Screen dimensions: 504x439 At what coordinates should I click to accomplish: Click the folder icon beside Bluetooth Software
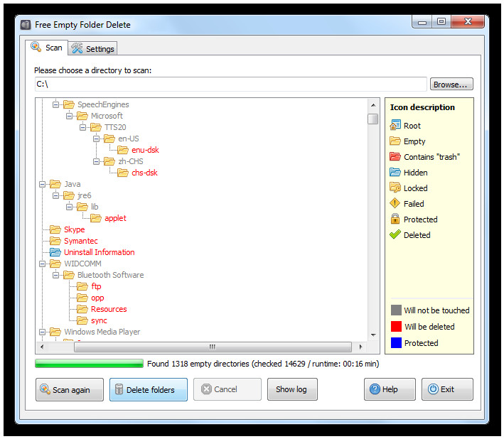click(69, 275)
